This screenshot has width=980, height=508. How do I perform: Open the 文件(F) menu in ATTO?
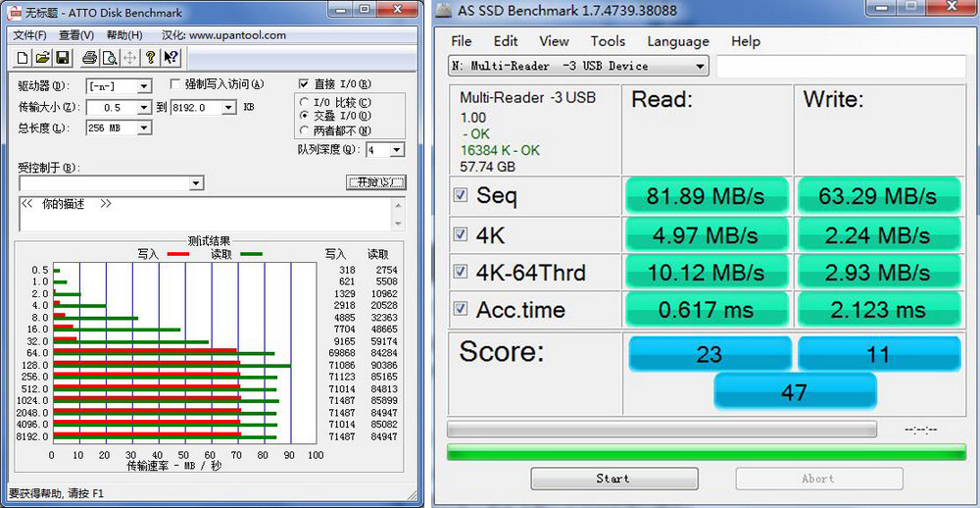(30, 35)
